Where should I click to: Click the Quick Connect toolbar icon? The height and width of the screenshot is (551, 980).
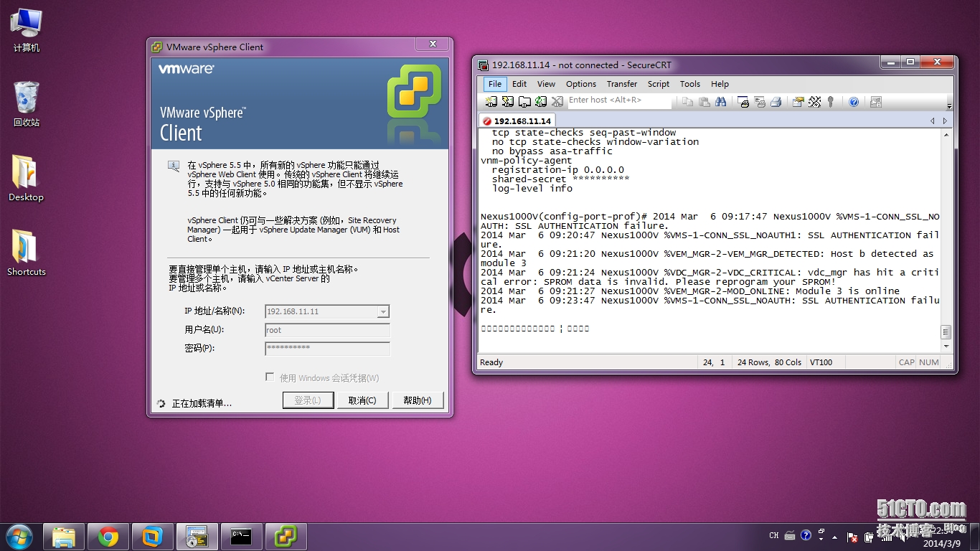tap(508, 102)
